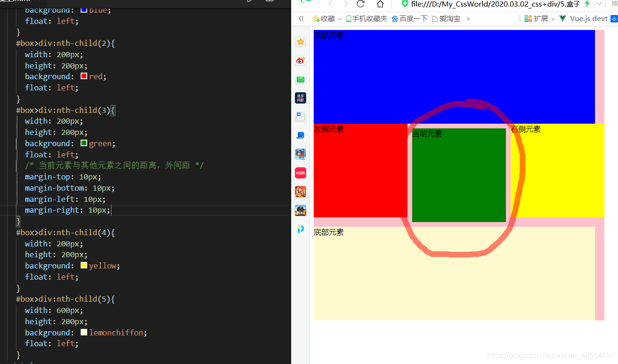This screenshot has height=364, width=618.
Task: Click the 扩展 extensions grid icon
Action: (x=528, y=19)
